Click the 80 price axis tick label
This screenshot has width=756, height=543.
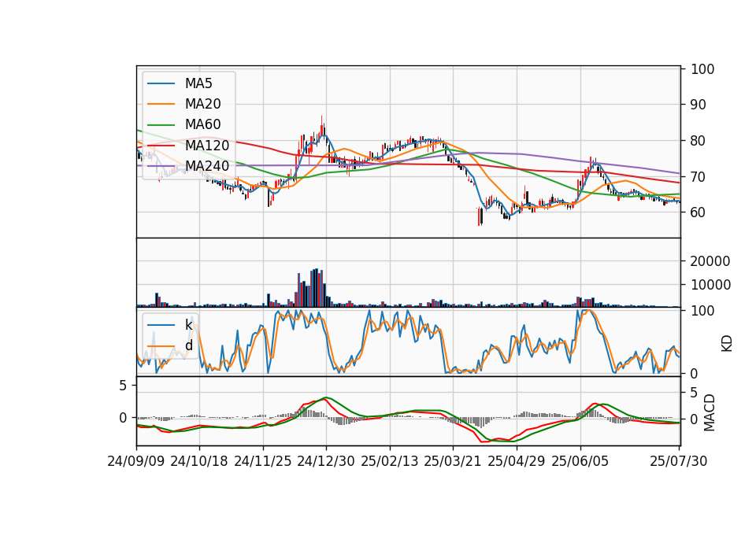tap(699, 141)
